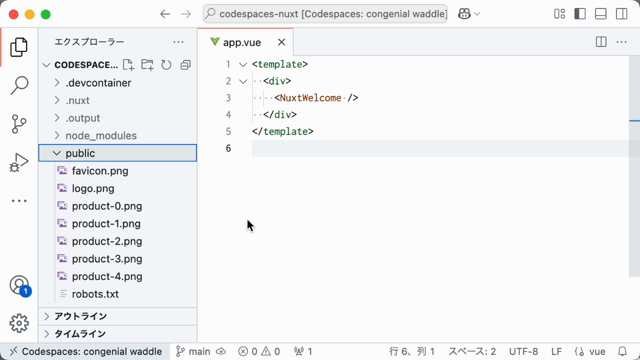The image size is (640, 360).
Task: Fold the template block on line 1
Action: [x=243, y=64]
